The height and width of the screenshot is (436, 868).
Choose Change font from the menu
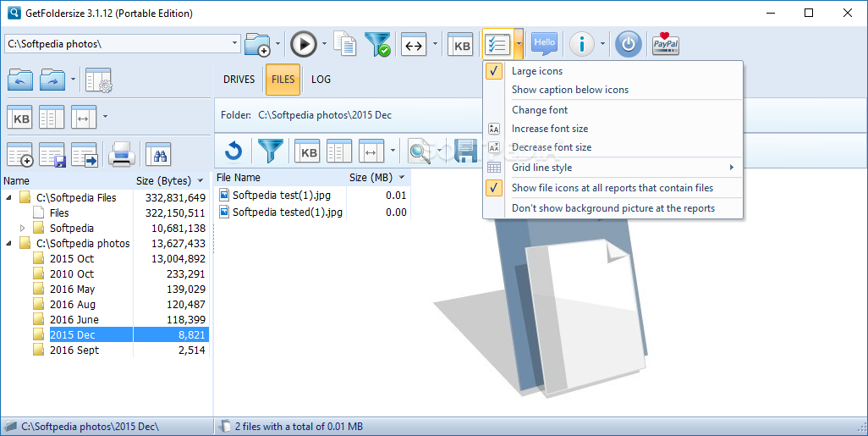click(613, 110)
